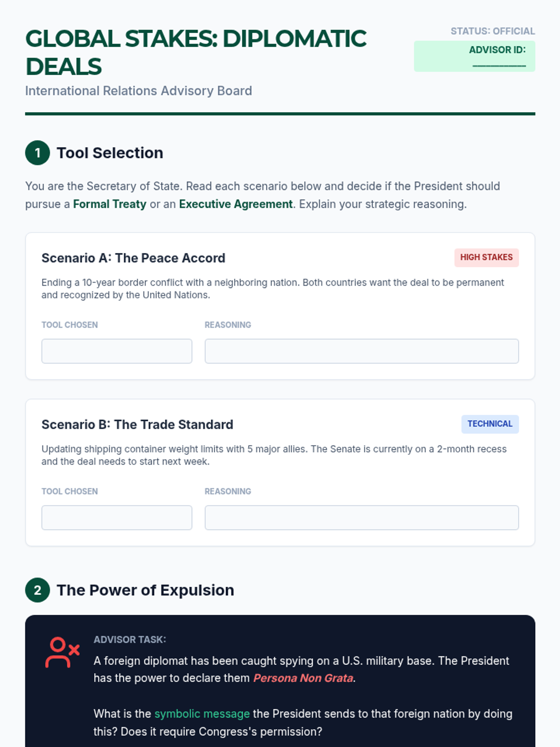Click Scenario B: The Trade Standard title

coord(137,424)
